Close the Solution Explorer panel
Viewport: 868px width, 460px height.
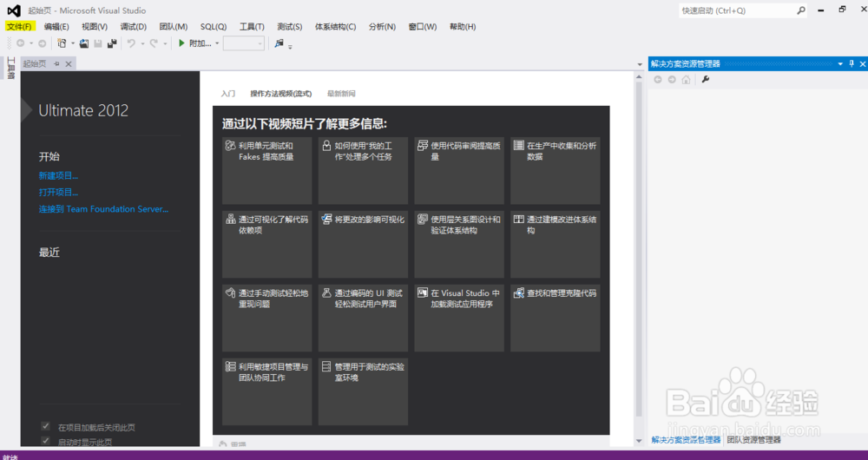click(863, 63)
